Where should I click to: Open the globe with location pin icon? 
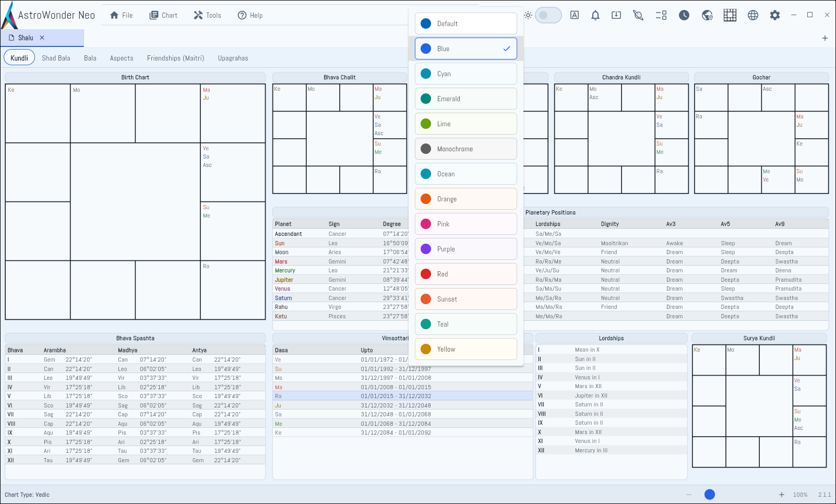tap(707, 15)
